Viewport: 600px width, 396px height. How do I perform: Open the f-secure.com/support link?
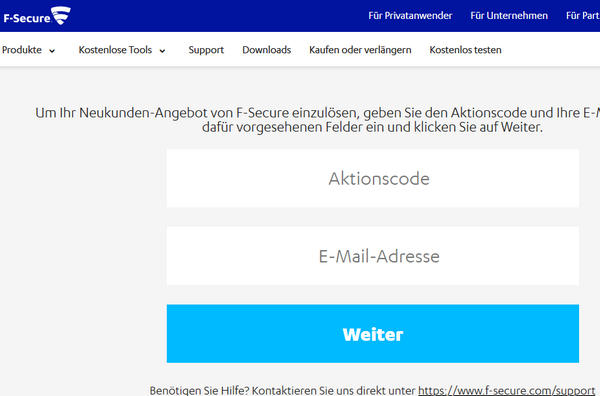click(506, 390)
